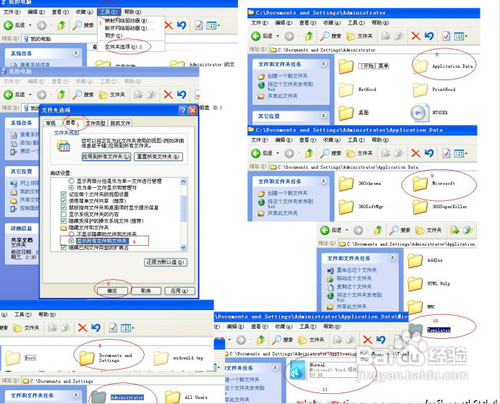Click 重命名这个文件夹 task link

357,270
